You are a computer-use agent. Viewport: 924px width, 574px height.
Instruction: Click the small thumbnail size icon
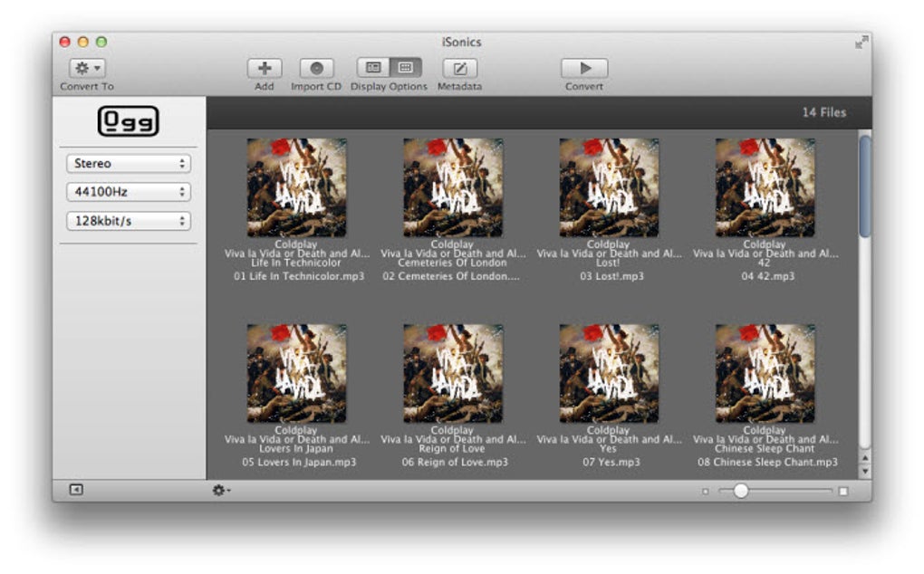click(706, 491)
